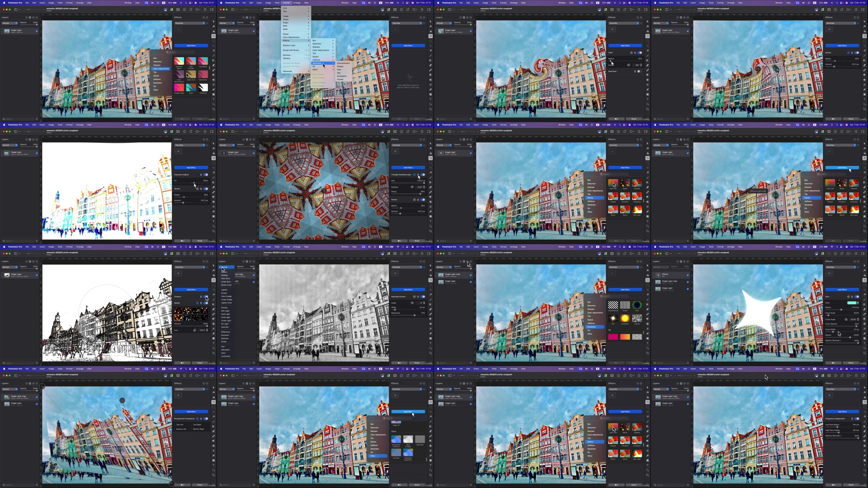Click the Bokeh effect shape preset thumbnails
The width and height of the screenshot is (868, 488).
[x=191, y=314]
